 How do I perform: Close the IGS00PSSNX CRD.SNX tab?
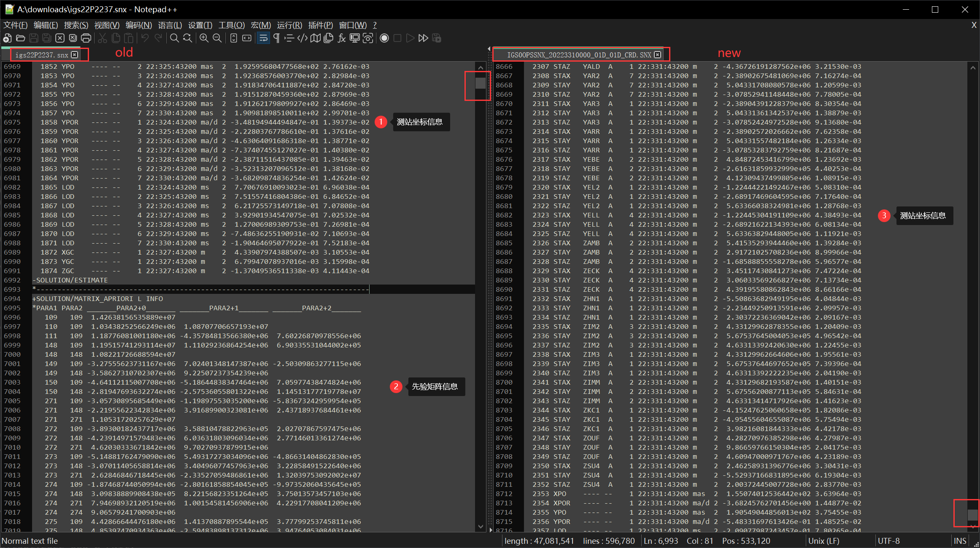point(657,55)
